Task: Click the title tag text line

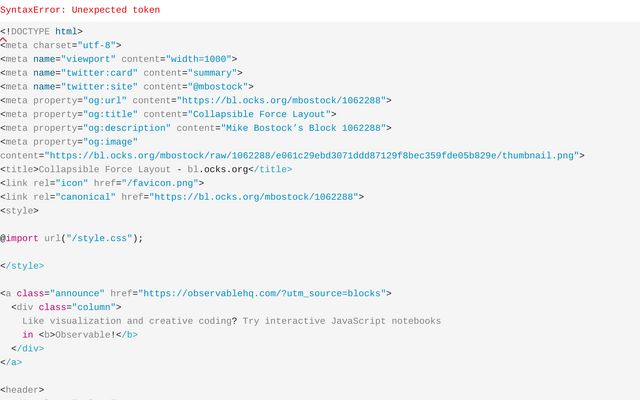Action: click(x=146, y=170)
